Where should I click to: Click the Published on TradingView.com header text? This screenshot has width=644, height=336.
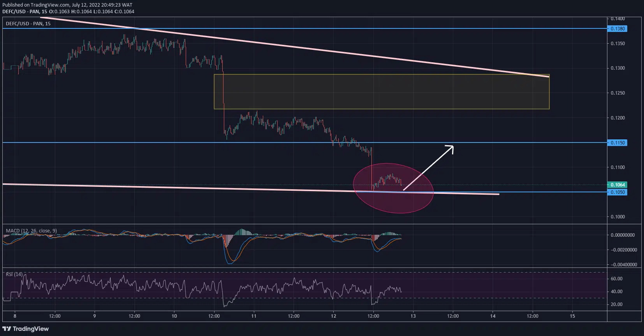(x=67, y=5)
